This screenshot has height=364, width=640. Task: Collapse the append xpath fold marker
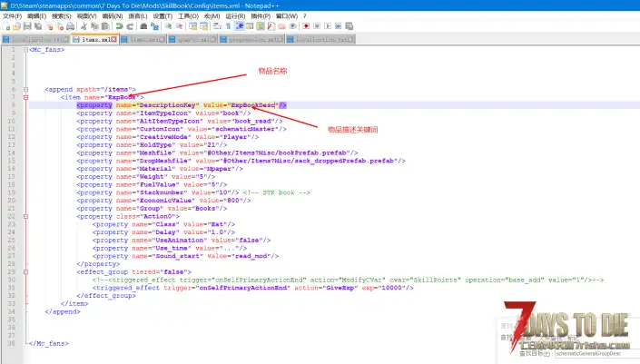[x=25, y=89]
